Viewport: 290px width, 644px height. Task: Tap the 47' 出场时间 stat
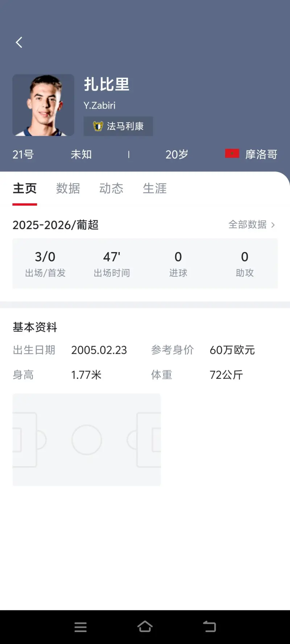(x=112, y=263)
